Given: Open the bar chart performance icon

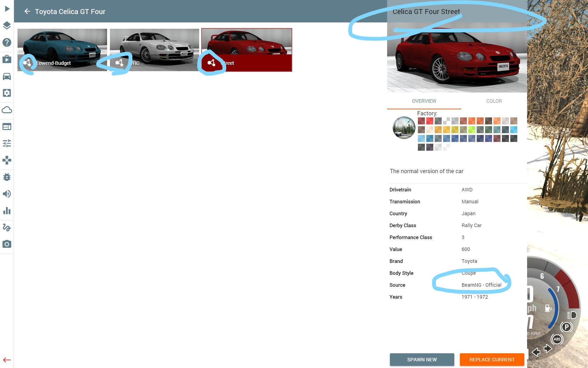Looking at the screenshot, I should pyautogui.click(x=7, y=211).
